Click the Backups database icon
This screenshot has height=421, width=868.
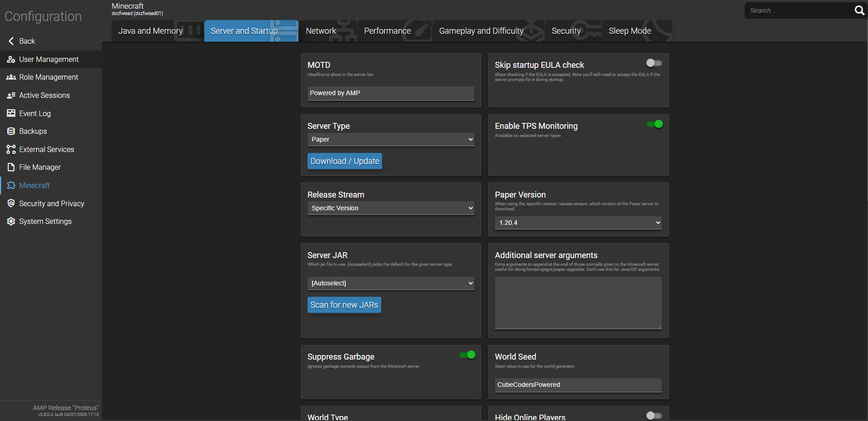(11, 131)
